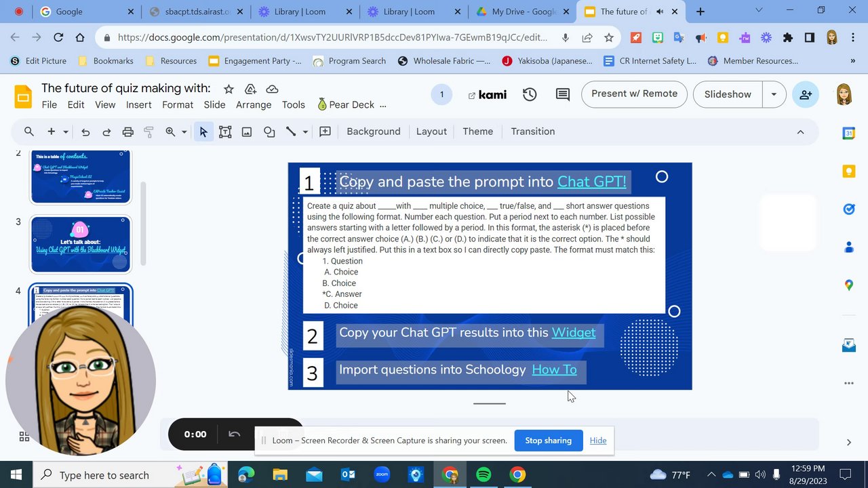The width and height of the screenshot is (868, 488).
Task: Click the taskbar search field
Action: tap(129, 474)
